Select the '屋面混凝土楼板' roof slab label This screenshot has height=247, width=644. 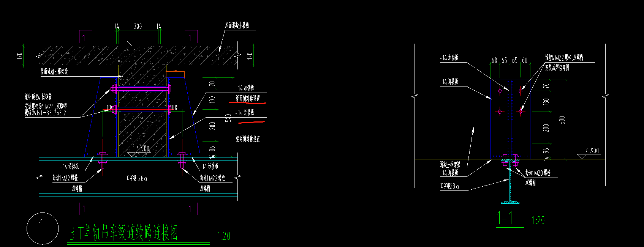[x=237, y=25]
